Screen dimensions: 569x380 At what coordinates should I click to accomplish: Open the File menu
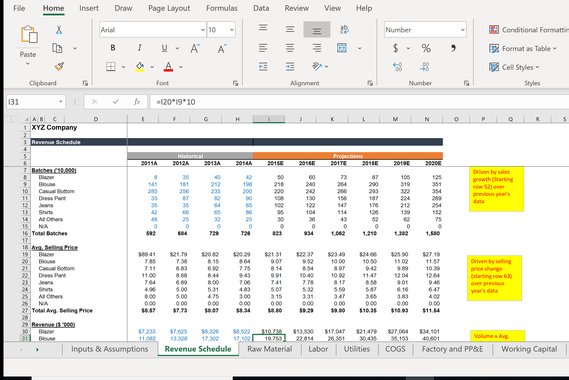[x=19, y=8]
